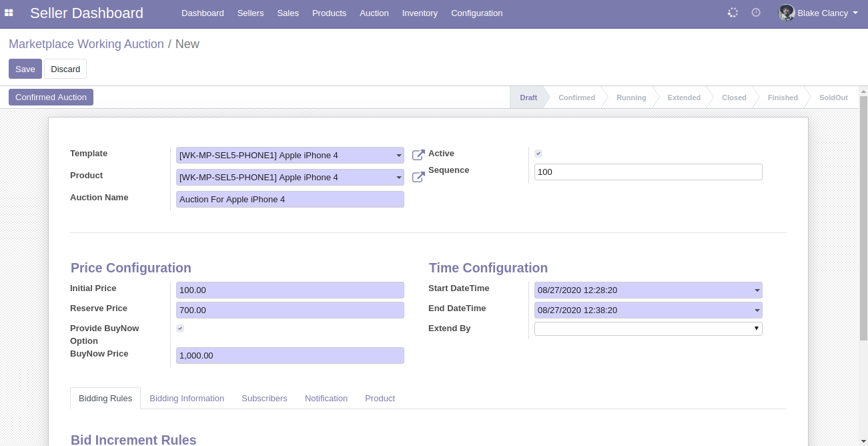Focus the Reserve Price field
The height and width of the screenshot is (446, 868).
coord(290,310)
